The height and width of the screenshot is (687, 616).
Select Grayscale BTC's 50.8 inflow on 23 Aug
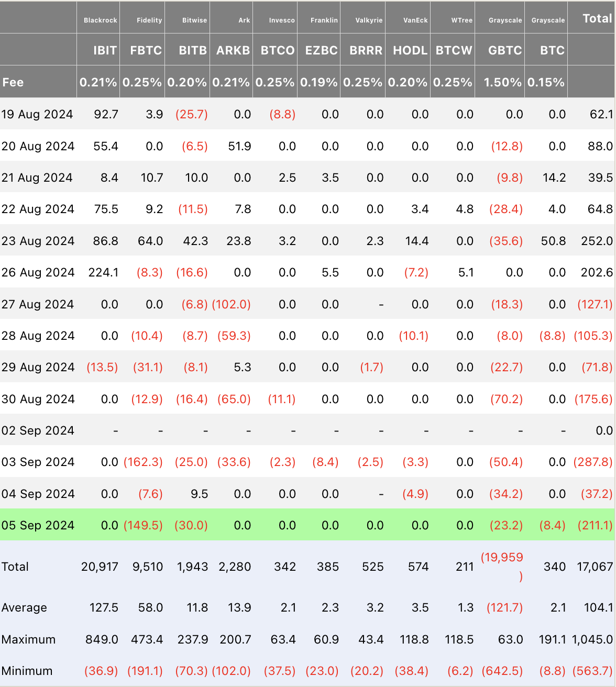(x=553, y=241)
